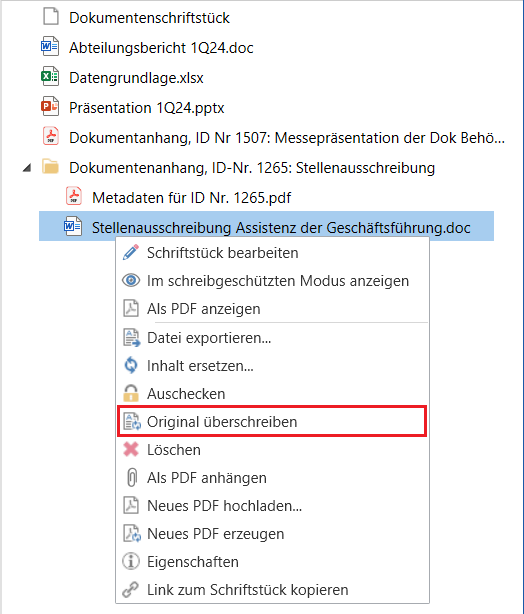Click the blue refresh icon for Inhalt ersetzen
The width and height of the screenshot is (524, 614).
(131, 365)
